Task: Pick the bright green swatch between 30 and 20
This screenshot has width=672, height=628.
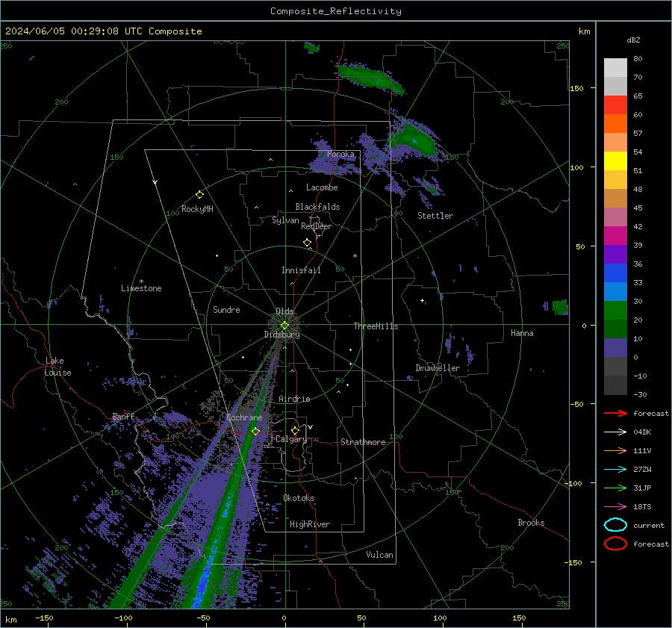Action: pyautogui.click(x=615, y=311)
